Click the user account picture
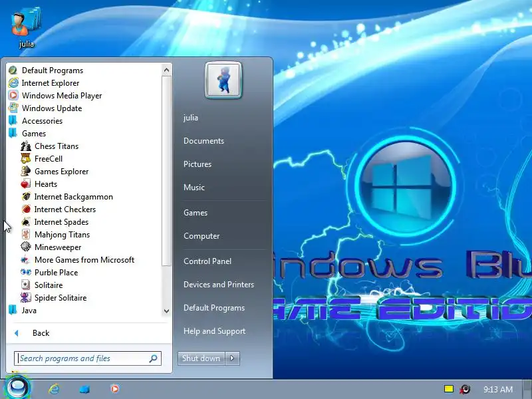 click(223, 80)
